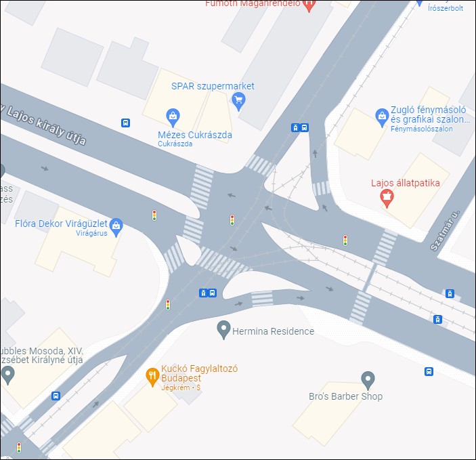This screenshot has height=460, width=476.
Task: Open the SPAR szupermarket label
Action: click(213, 86)
